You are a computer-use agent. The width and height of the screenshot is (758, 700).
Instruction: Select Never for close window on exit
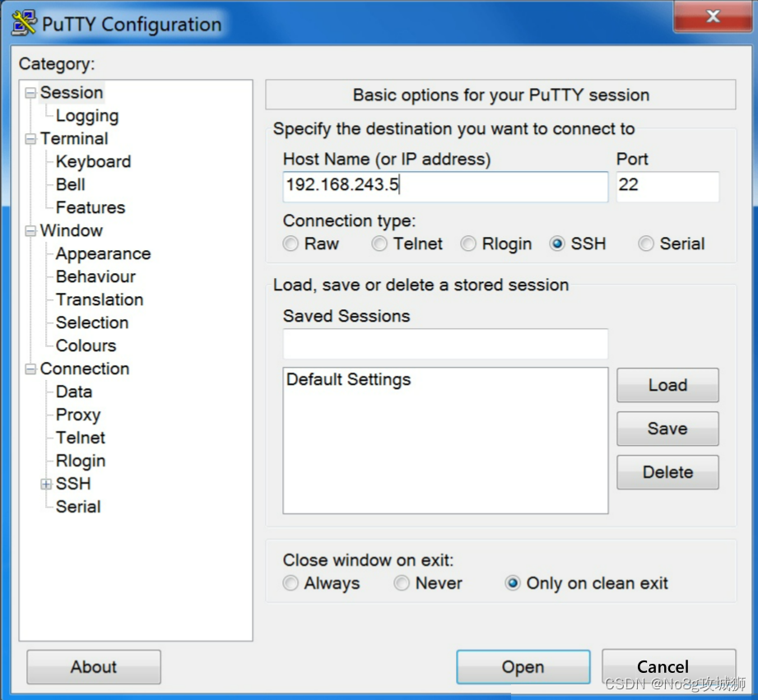(402, 583)
